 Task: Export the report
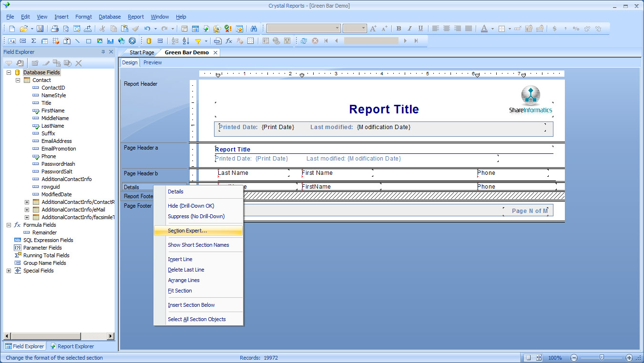(89, 28)
